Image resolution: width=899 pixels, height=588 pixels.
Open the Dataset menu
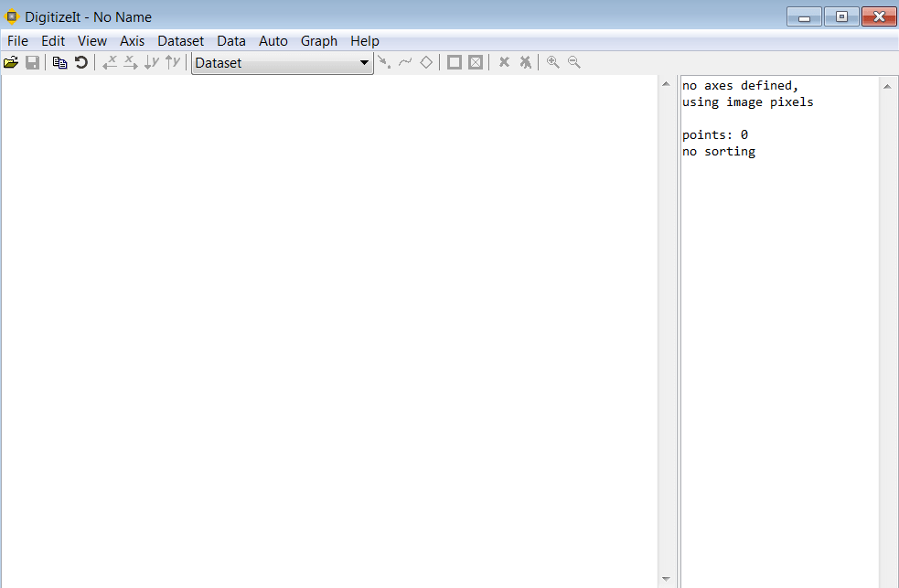(x=180, y=41)
